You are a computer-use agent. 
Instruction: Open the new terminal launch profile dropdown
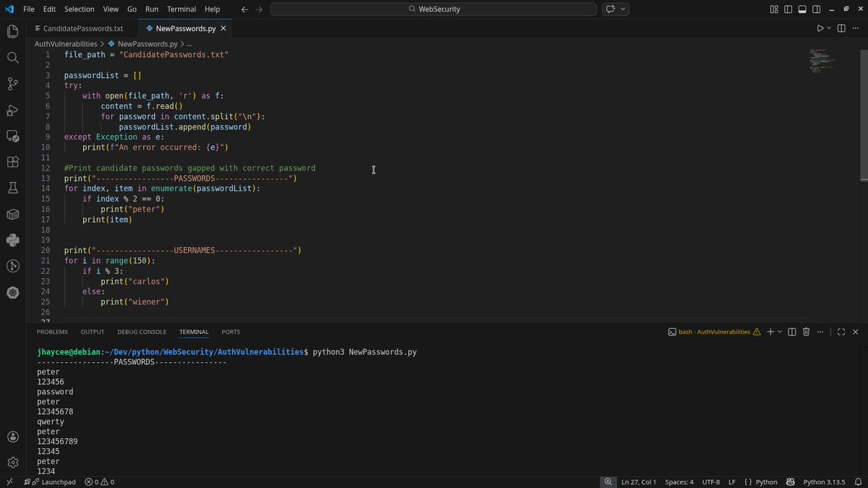coord(780,332)
